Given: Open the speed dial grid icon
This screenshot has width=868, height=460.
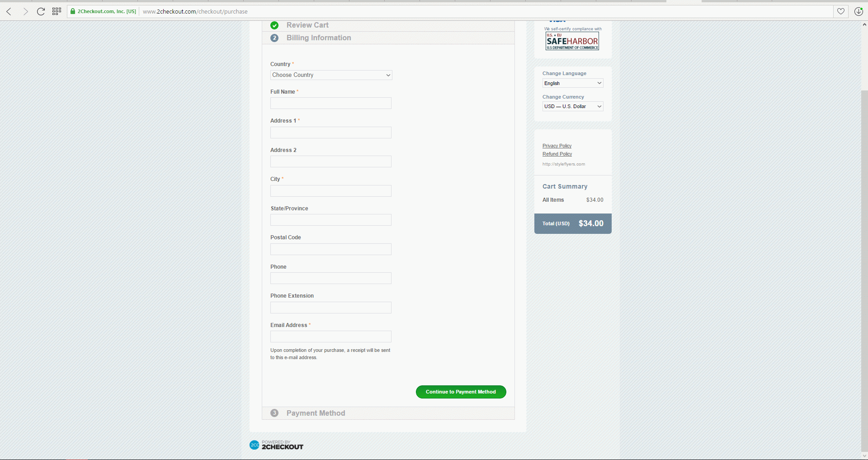Looking at the screenshot, I should coord(57,11).
